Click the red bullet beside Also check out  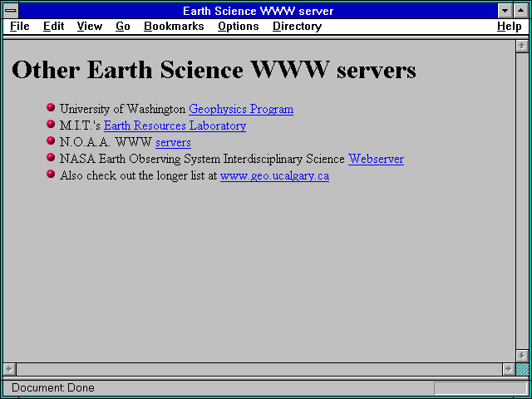point(51,174)
